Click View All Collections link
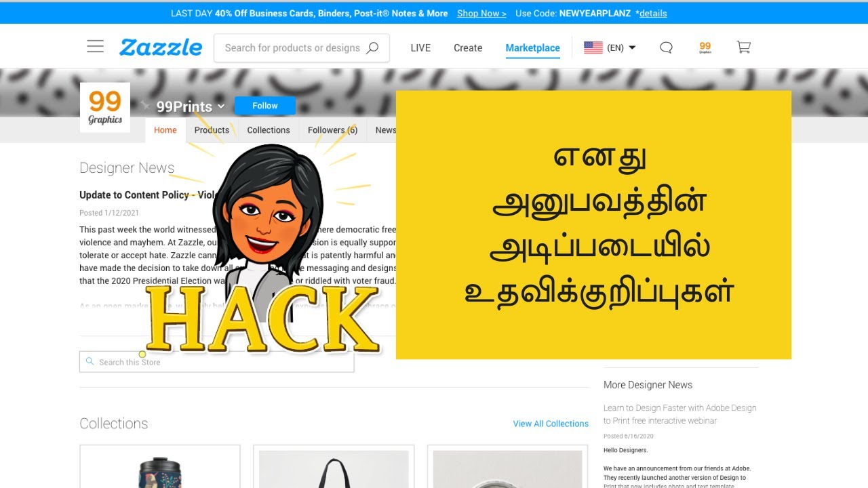This screenshot has width=868, height=488. pyautogui.click(x=551, y=424)
